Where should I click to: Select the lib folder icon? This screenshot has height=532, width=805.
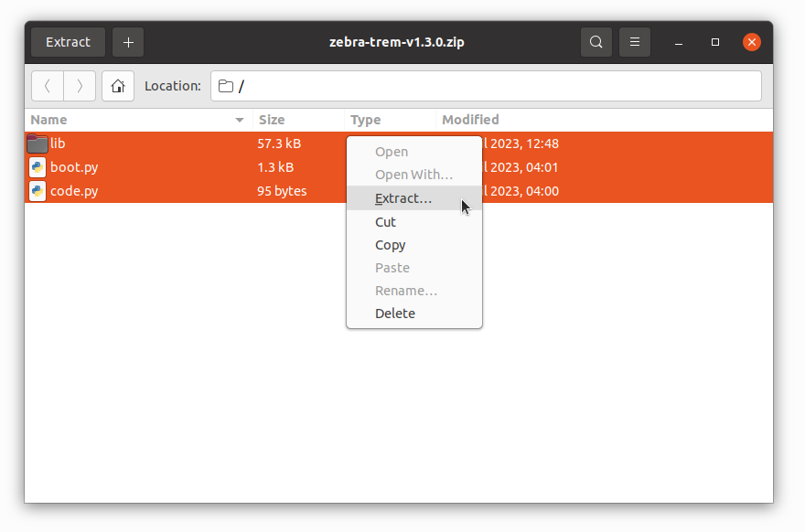pos(38,144)
